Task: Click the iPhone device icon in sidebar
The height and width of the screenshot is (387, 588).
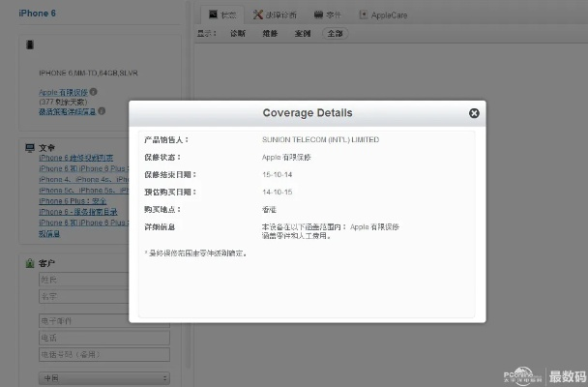Action: pyautogui.click(x=30, y=45)
